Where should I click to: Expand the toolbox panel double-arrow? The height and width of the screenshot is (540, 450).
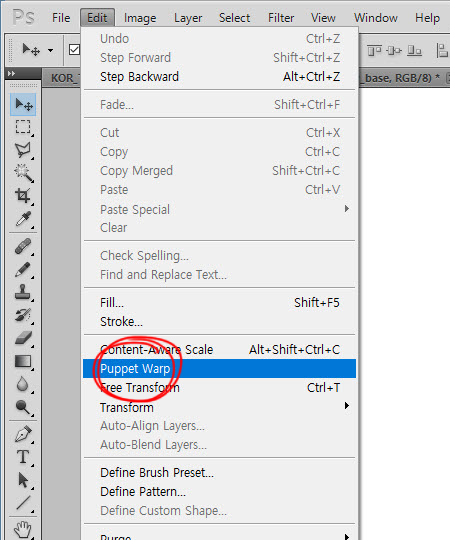point(11,73)
